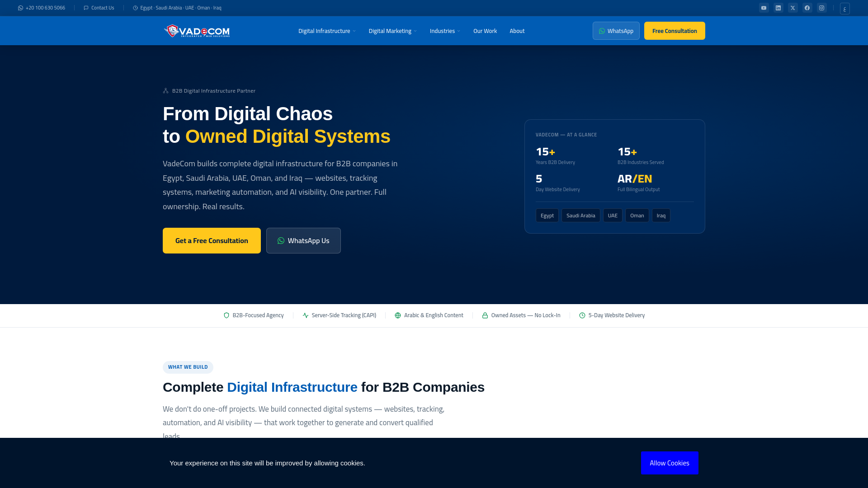
Task: Click the Years B2B Delivery stat
Action: pyautogui.click(x=556, y=155)
